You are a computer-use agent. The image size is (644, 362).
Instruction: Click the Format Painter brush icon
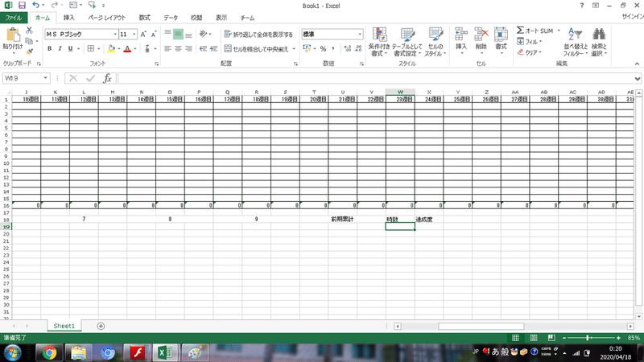click(x=29, y=51)
